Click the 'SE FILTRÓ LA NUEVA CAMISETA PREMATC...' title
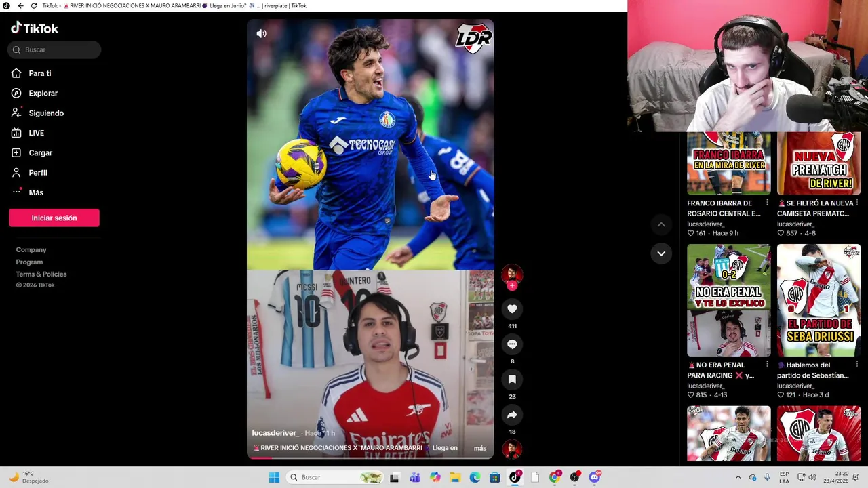 [x=814, y=208]
